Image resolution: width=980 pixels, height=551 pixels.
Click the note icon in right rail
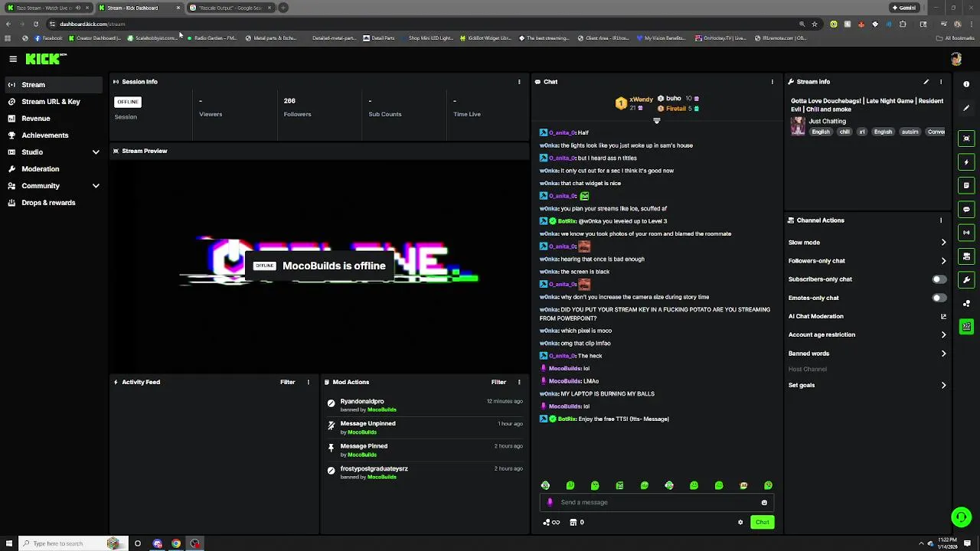(x=966, y=185)
